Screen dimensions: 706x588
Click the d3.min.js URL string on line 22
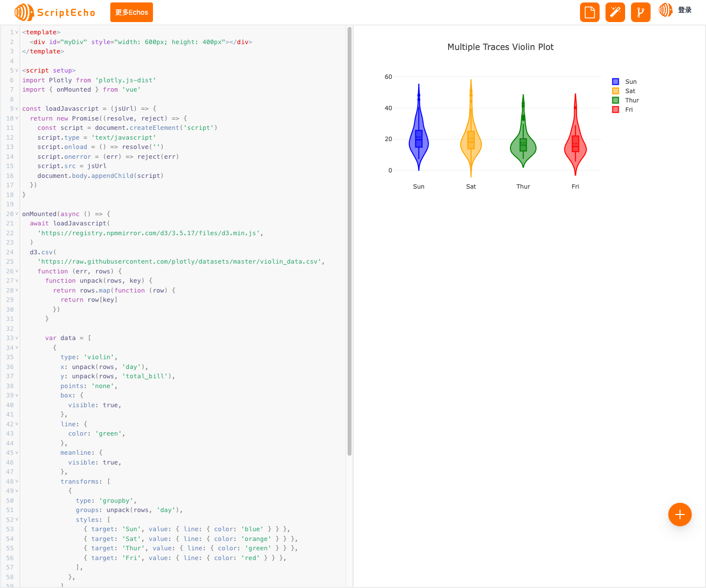coord(149,233)
